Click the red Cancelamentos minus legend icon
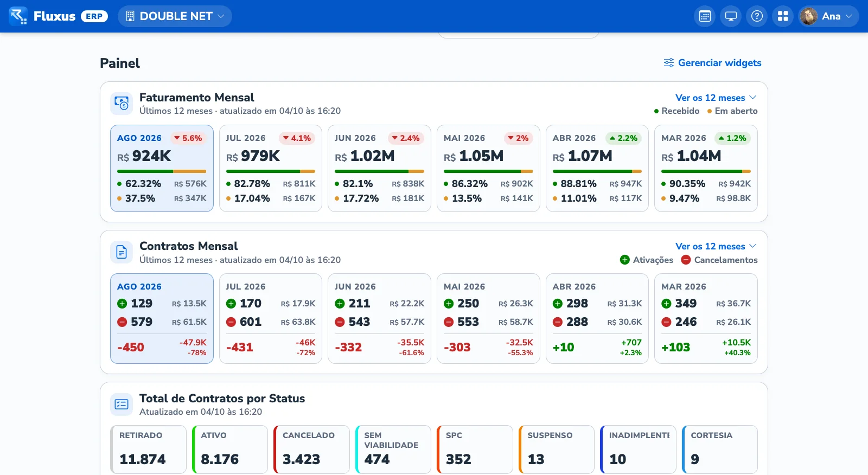Viewport: 868px width, 475px height. [686, 260]
